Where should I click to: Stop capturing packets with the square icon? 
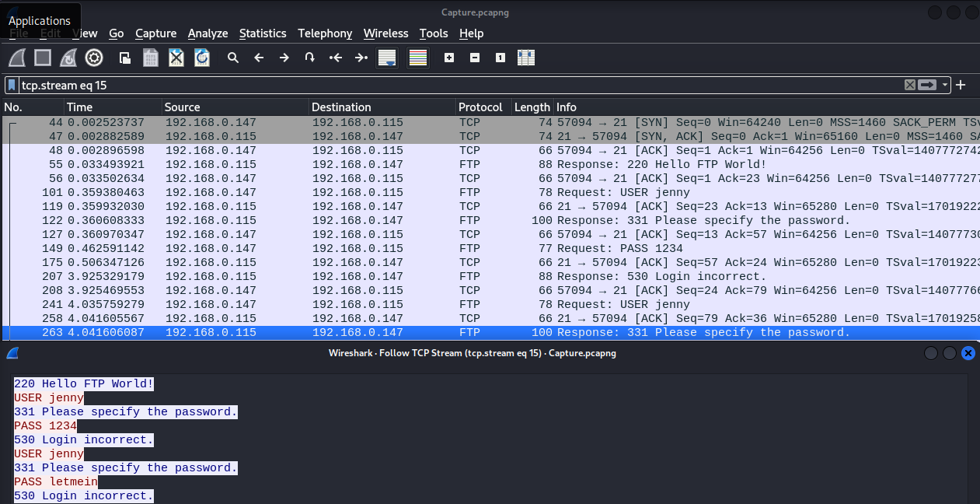43,58
